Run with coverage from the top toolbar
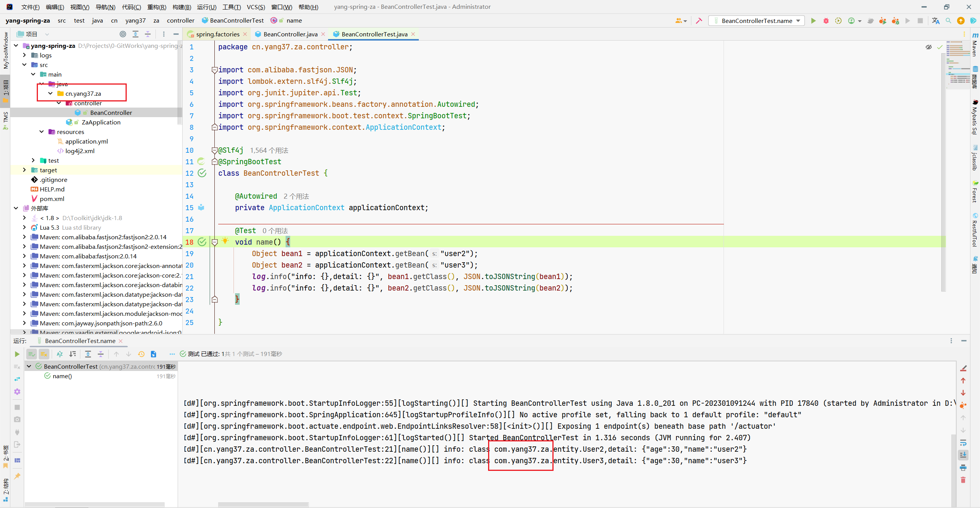The image size is (980, 508). [x=838, y=21]
